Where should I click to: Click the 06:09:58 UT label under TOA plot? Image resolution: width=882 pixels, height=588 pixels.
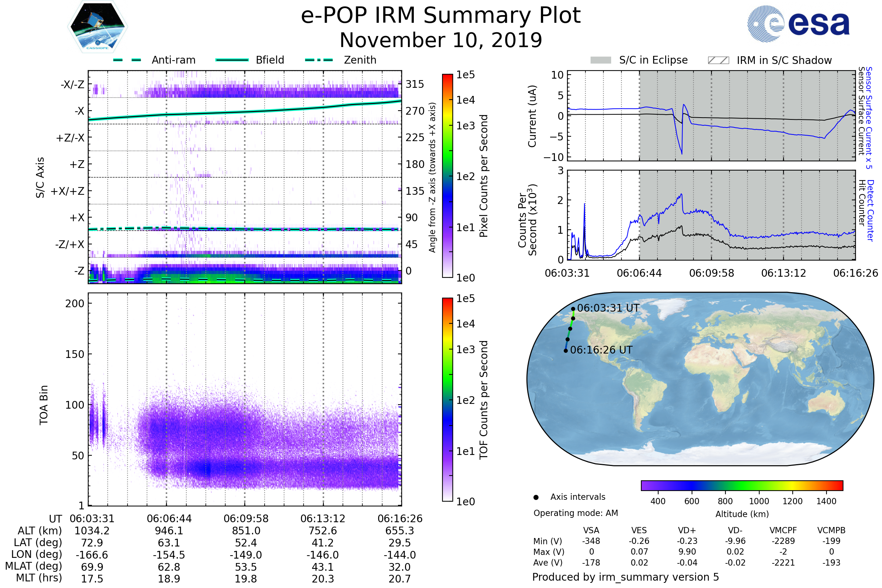pos(246,519)
